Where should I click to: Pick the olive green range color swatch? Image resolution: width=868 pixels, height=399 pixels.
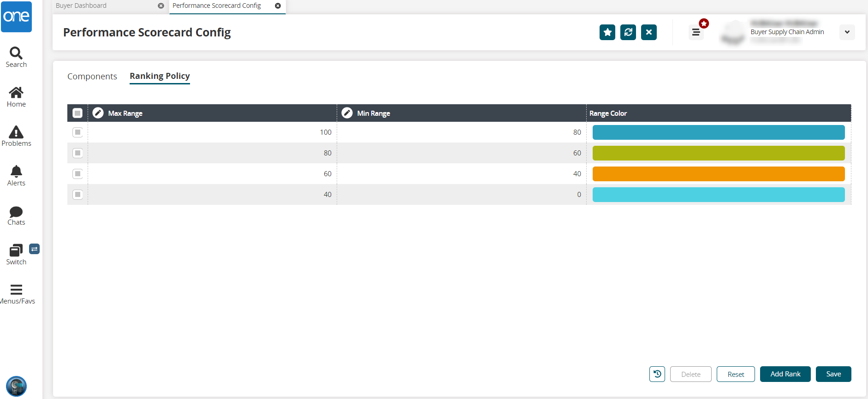(x=719, y=153)
